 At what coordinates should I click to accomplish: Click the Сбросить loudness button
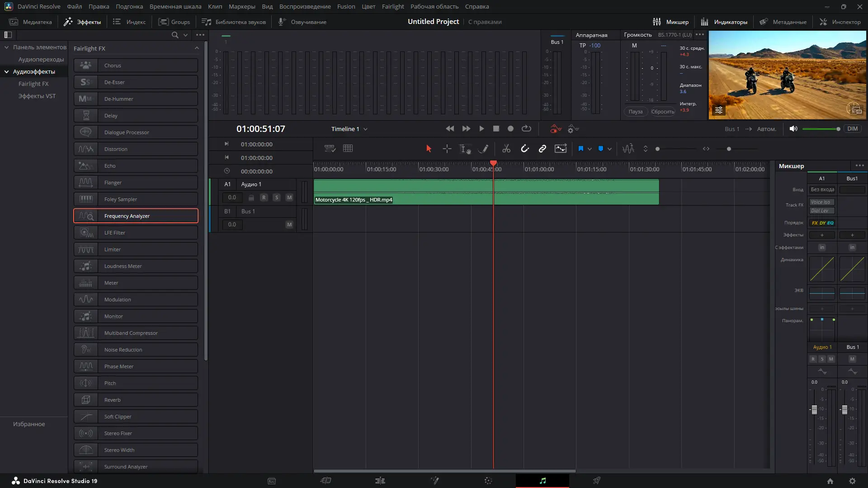click(662, 112)
